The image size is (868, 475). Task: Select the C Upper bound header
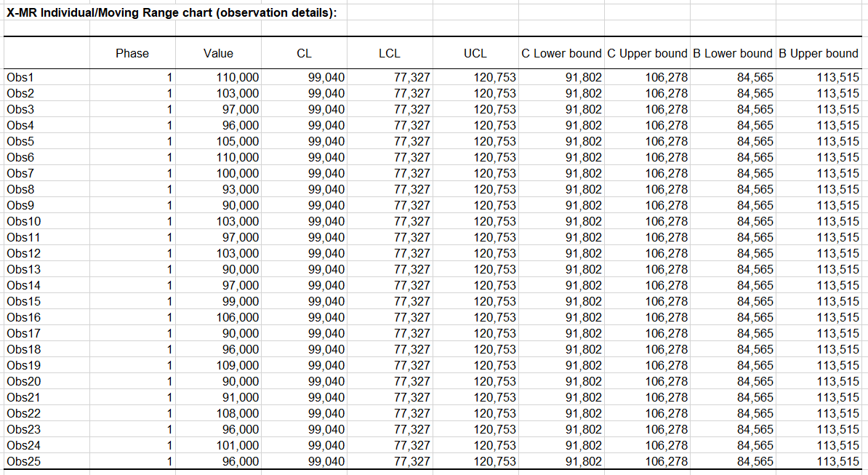[x=647, y=53]
